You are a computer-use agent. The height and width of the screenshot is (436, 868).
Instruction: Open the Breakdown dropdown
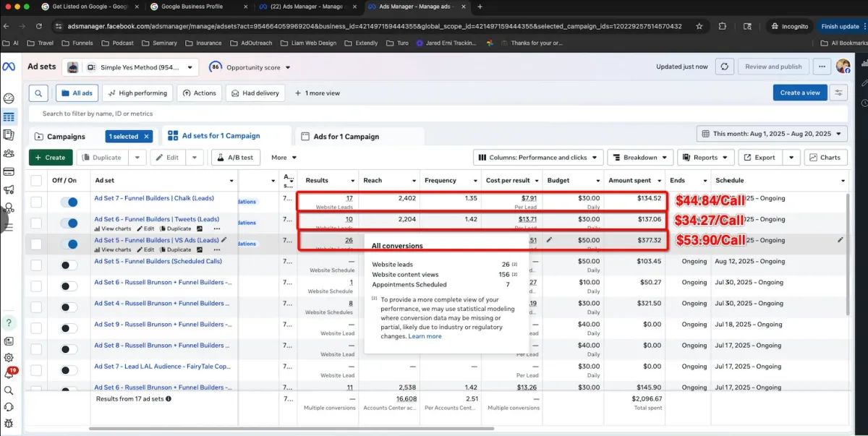tap(639, 158)
